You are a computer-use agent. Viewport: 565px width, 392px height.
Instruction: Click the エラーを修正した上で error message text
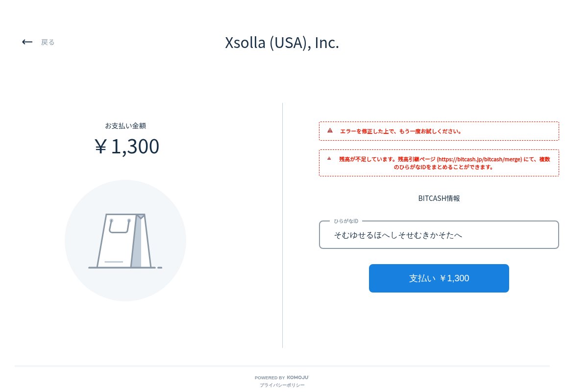point(400,131)
